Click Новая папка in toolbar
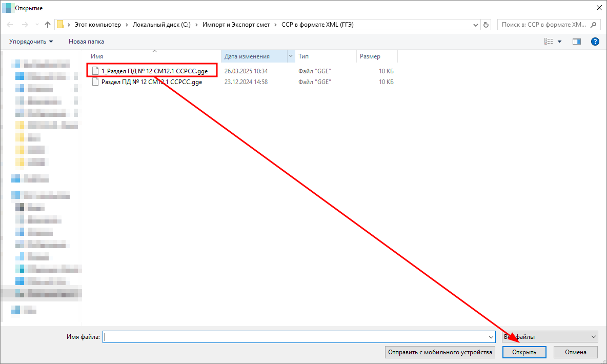 (86, 42)
